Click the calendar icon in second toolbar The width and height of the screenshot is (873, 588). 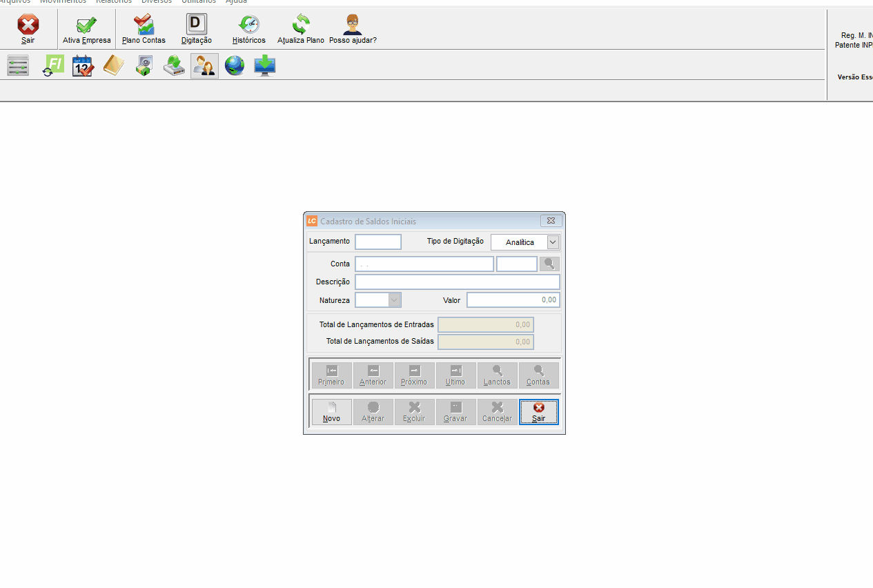coord(83,66)
